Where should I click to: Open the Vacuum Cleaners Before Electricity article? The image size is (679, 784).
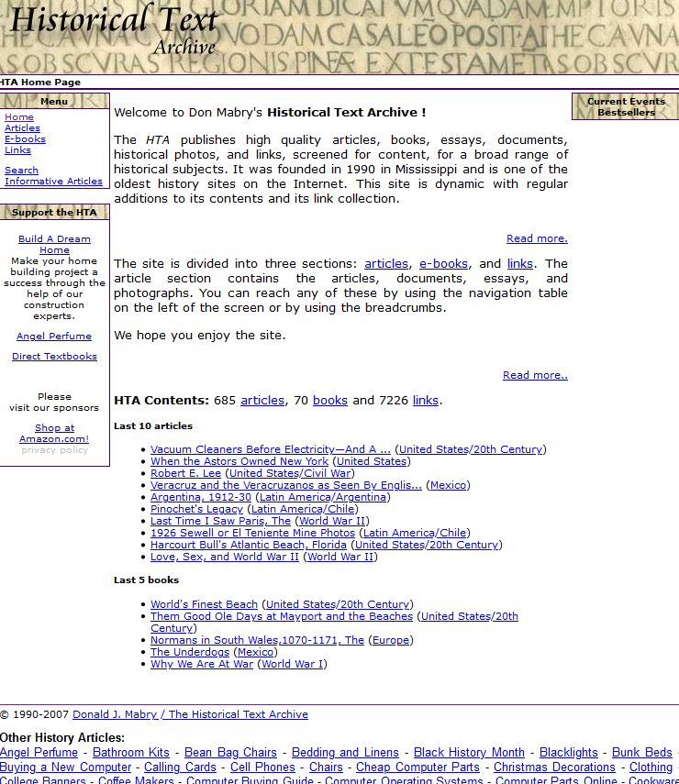point(270,449)
